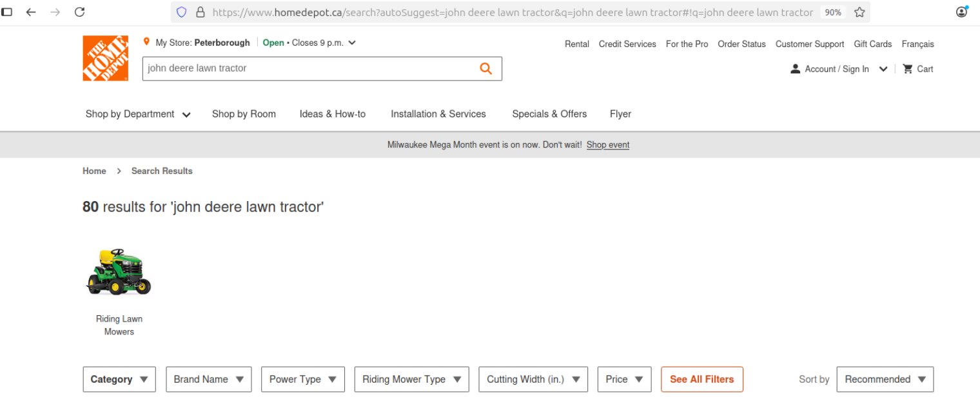Viewport: 980px width, 397px height.
Task: Click the 90% zoom level indicator
Action: 833,12
